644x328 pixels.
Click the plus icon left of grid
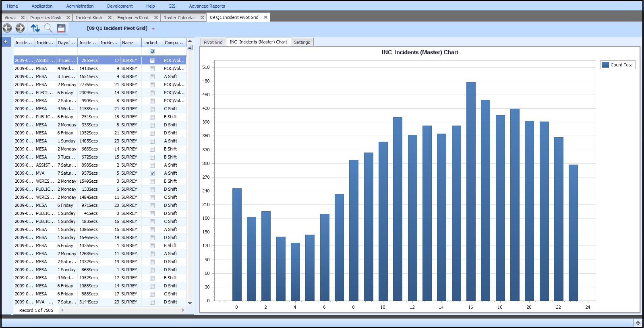(x=5, y=42)
